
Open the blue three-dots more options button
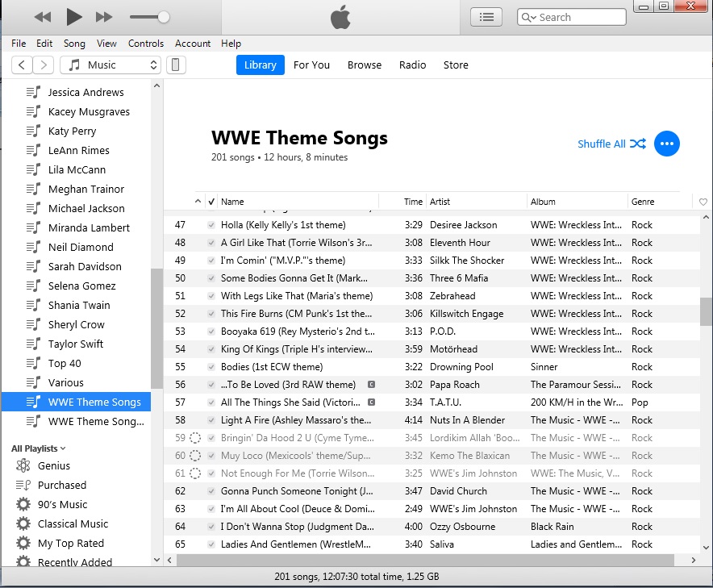coord(666,144)
